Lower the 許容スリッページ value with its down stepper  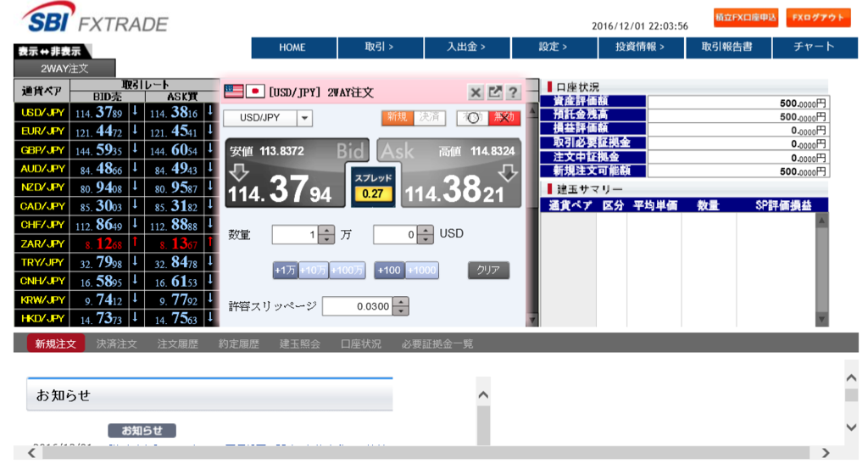coord(401,310)
